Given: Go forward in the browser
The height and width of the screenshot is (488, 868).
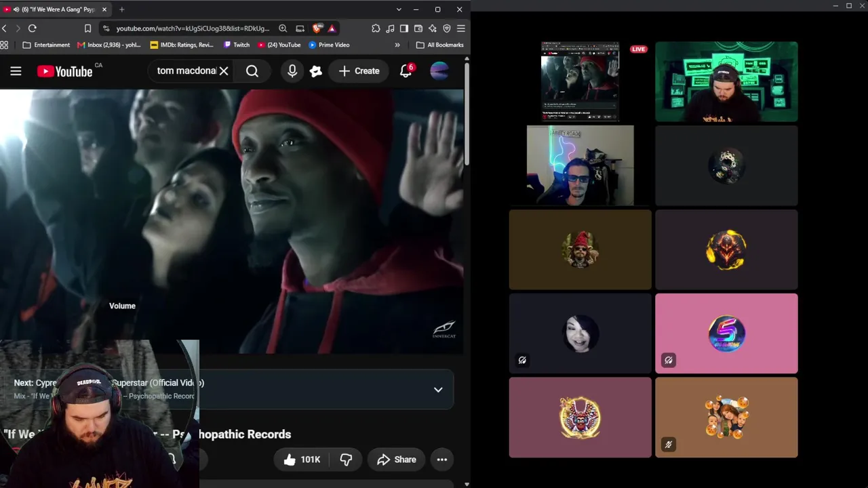Looking at the screenshot, I should point(18,28).
